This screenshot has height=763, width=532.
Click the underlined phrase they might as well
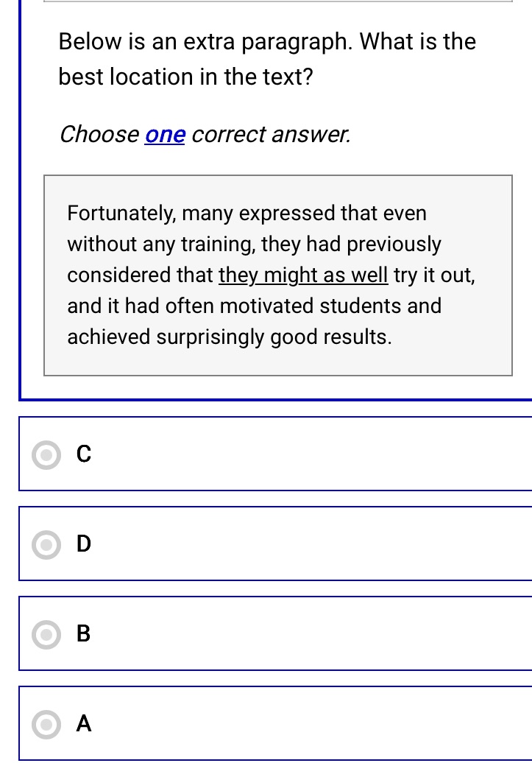[302, 275]
